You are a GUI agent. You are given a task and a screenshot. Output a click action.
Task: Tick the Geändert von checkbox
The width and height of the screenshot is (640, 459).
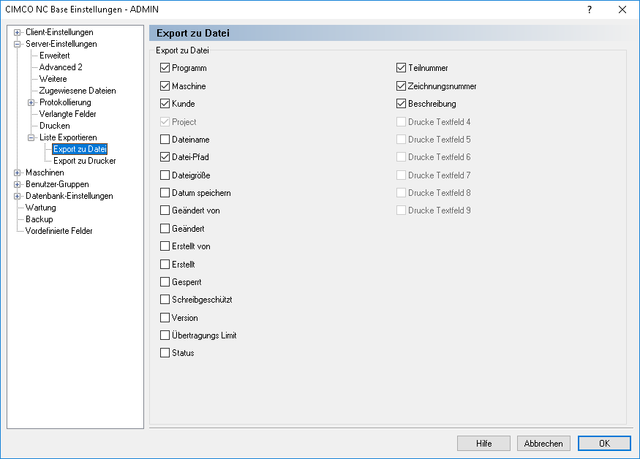click(165, 211)
